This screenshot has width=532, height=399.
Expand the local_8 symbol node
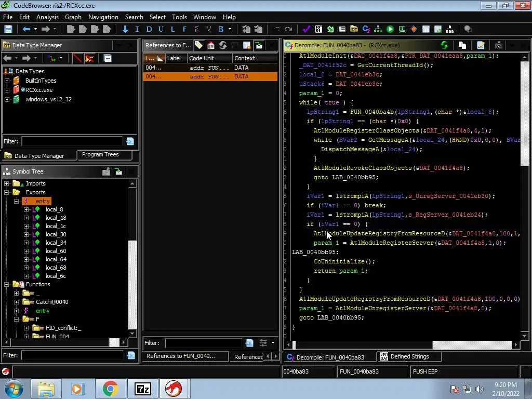[x=26, y=209]
